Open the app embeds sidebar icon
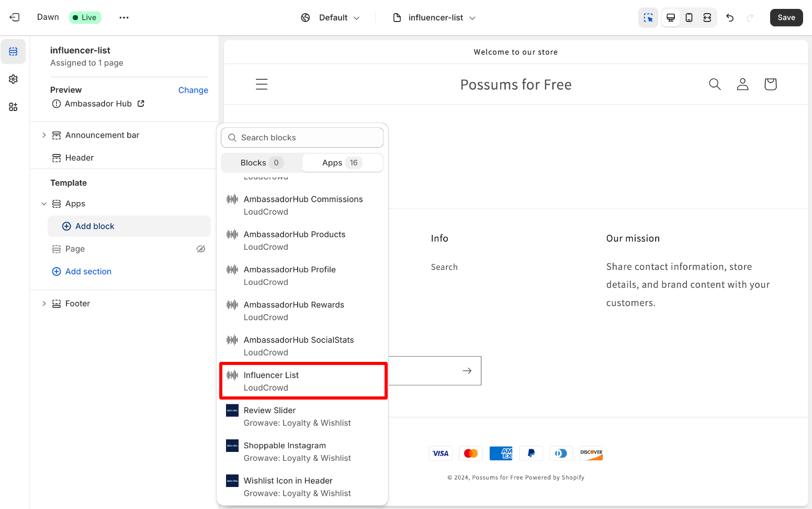The height and width of the screenshot is (509, 812). pos(13,107)
